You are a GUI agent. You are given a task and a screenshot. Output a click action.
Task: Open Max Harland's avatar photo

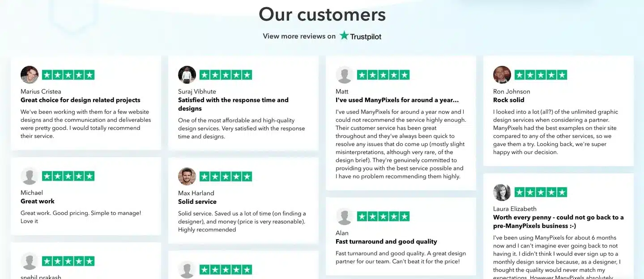pos(187,176)
